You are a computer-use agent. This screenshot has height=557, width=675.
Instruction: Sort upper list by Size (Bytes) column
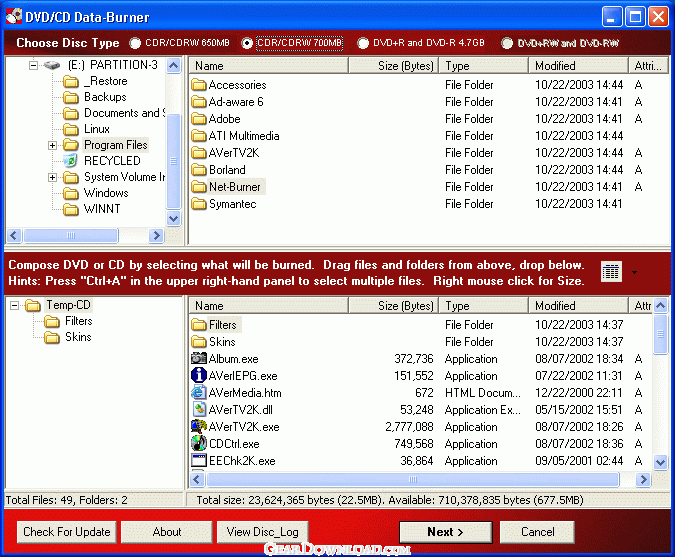[393, 66]
